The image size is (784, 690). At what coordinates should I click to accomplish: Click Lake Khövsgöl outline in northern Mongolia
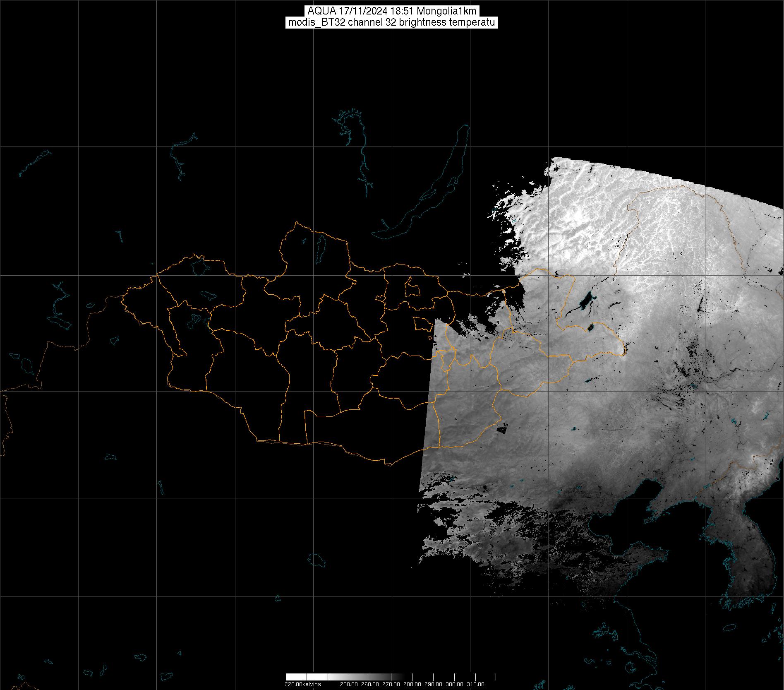coord(320,247)
